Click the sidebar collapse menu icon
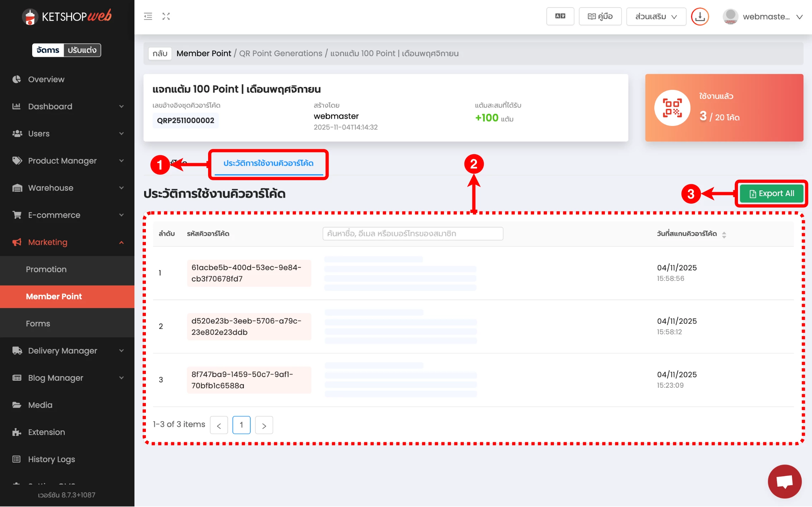Viewport: 812px width, 507px height. (x=148, y=16)
